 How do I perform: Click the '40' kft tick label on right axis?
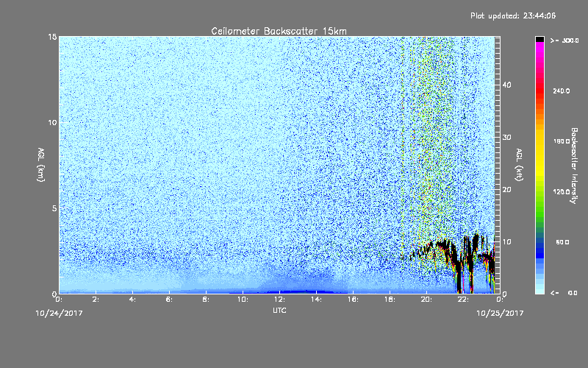(x=506, y=85)
